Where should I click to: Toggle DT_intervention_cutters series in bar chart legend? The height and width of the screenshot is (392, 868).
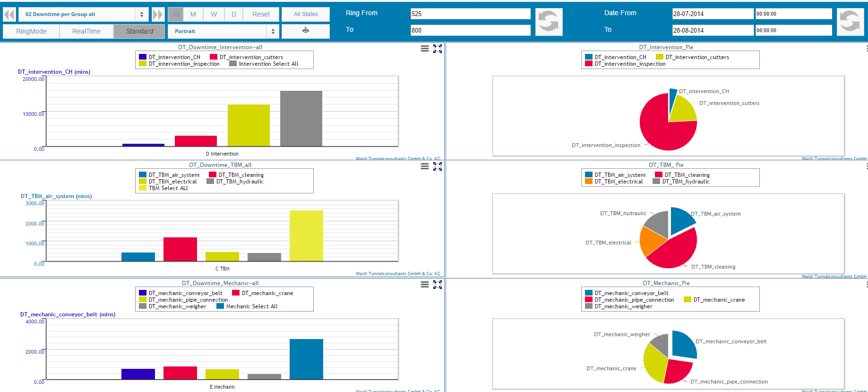pyautogui.click(x=246, y=57)
